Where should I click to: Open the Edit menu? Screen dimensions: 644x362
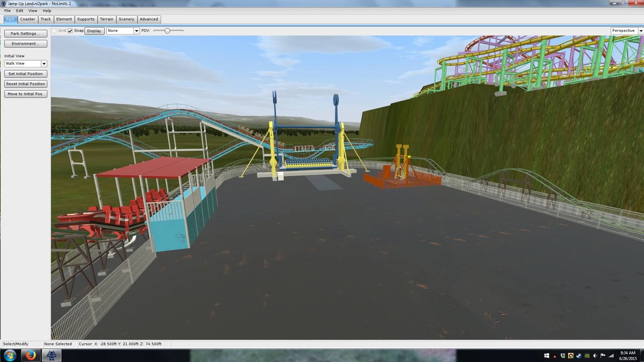coord(19,11)
